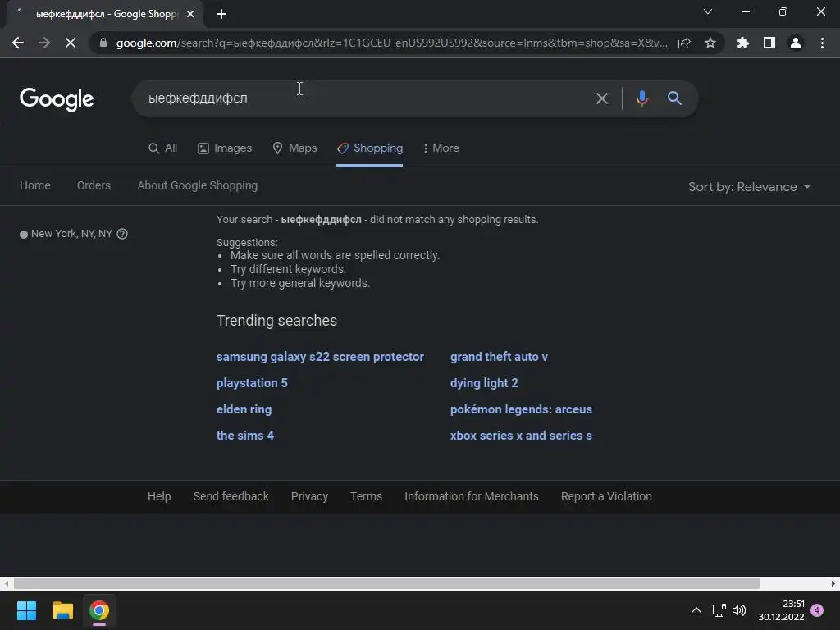This screenshot has width=840, height=630.
Task: Search trending dying light 2
Action: coord(484,383)
